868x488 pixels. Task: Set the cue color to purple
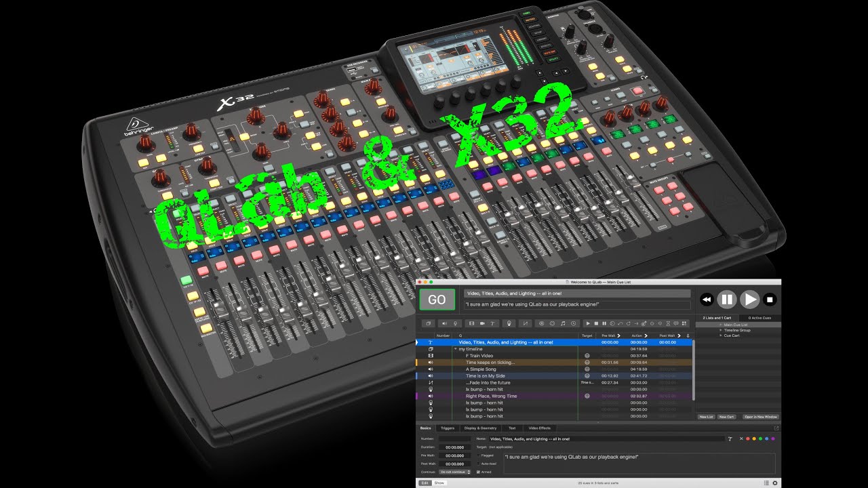773,439
